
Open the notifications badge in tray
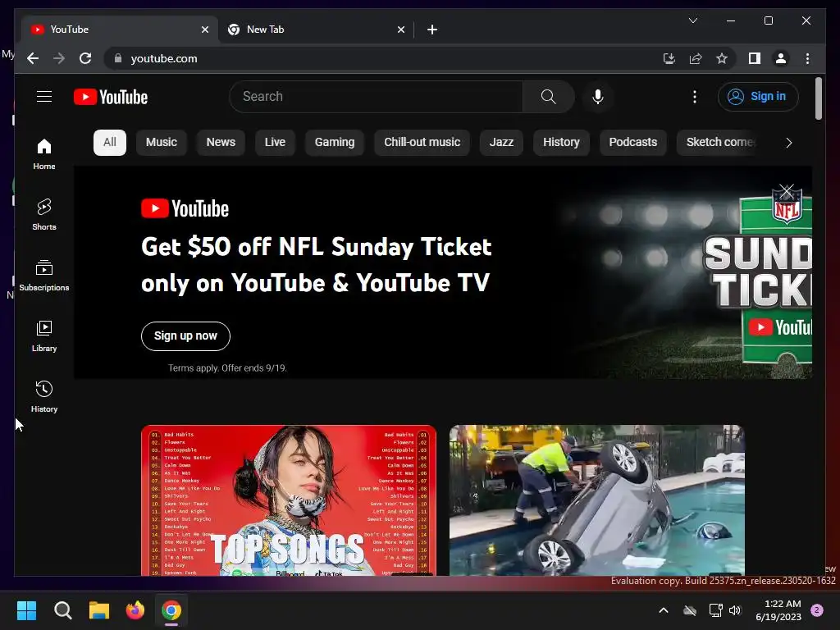(x=817, y=610)
